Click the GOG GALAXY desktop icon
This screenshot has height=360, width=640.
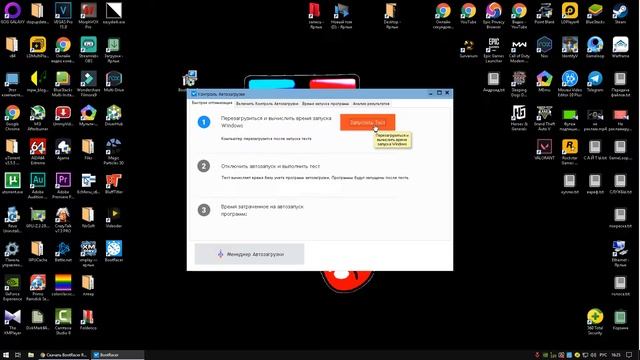[12, 13]
